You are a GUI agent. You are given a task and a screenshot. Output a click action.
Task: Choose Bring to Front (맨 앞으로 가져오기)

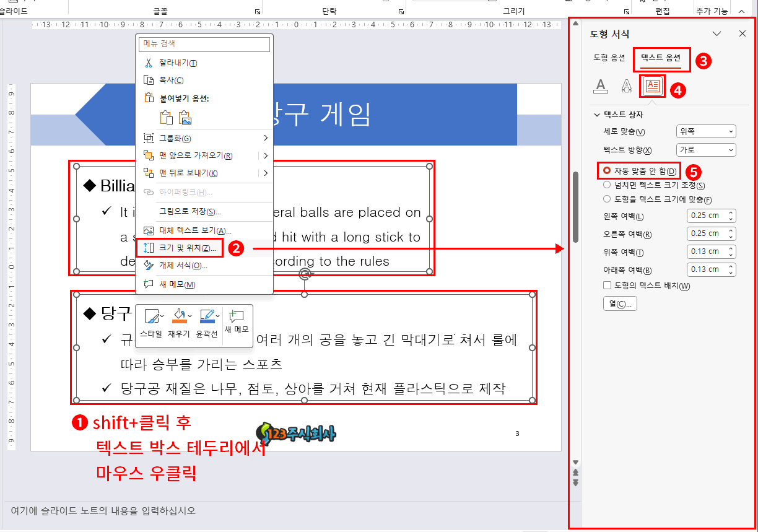(197, 155)
